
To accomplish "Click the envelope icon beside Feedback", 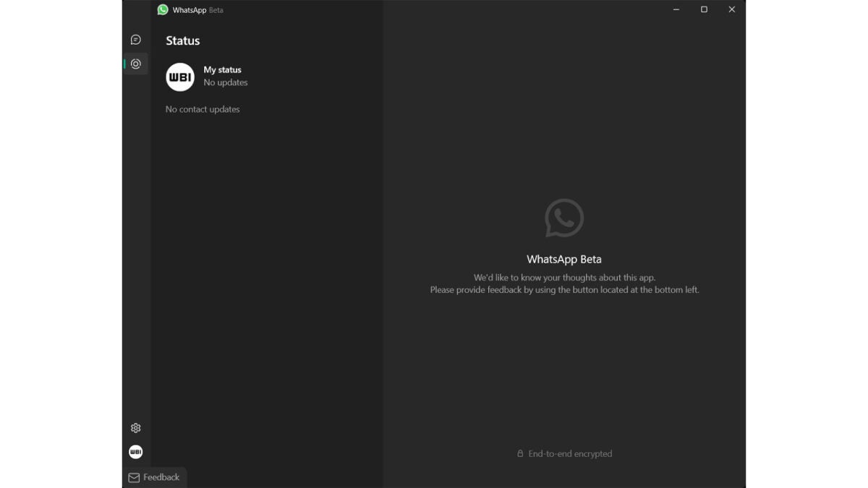I will coord(134,478).
